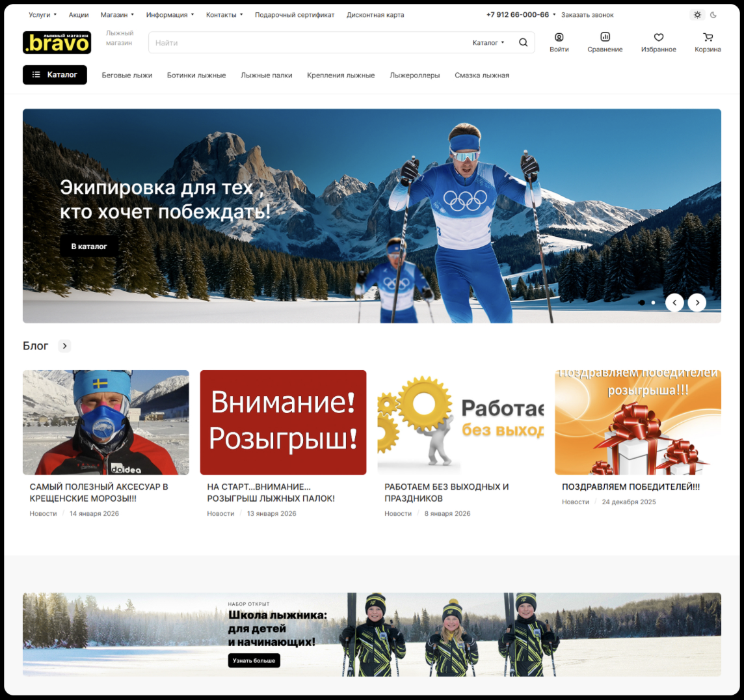Click the bravo logo

[x=57, y=42]
